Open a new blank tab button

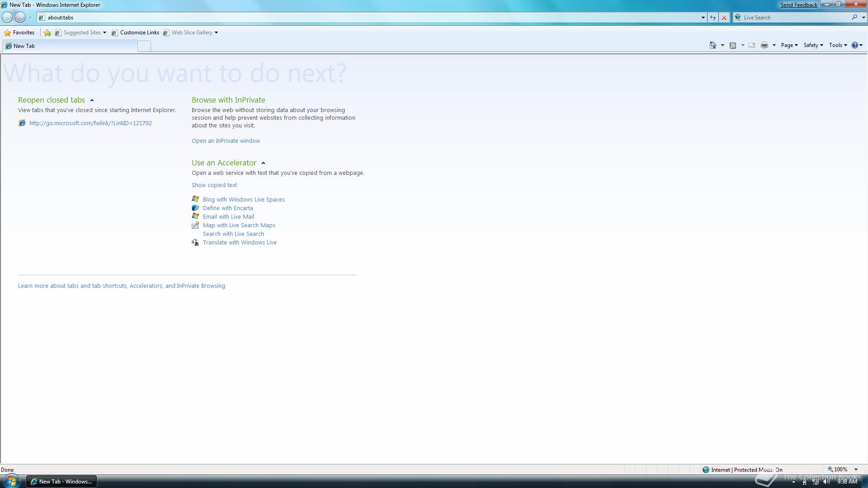pos(144,46)
